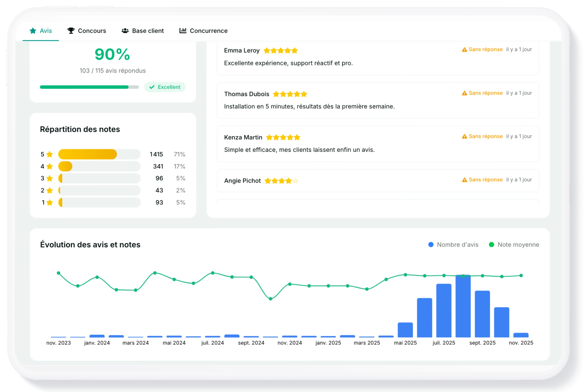The image size is (584, 392).
Task: Click warning icon on Emma Leroy review
Action: pos(464,50)
